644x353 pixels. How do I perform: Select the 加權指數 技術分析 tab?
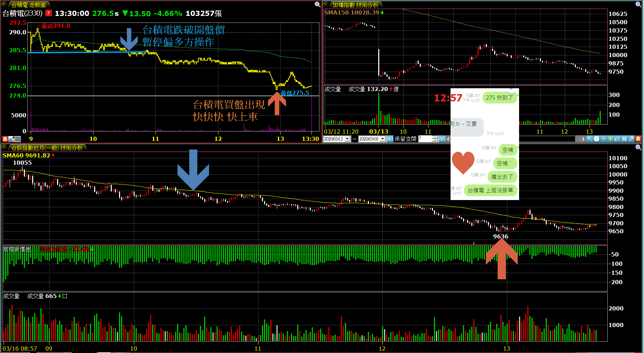click(x=355, y=5)
